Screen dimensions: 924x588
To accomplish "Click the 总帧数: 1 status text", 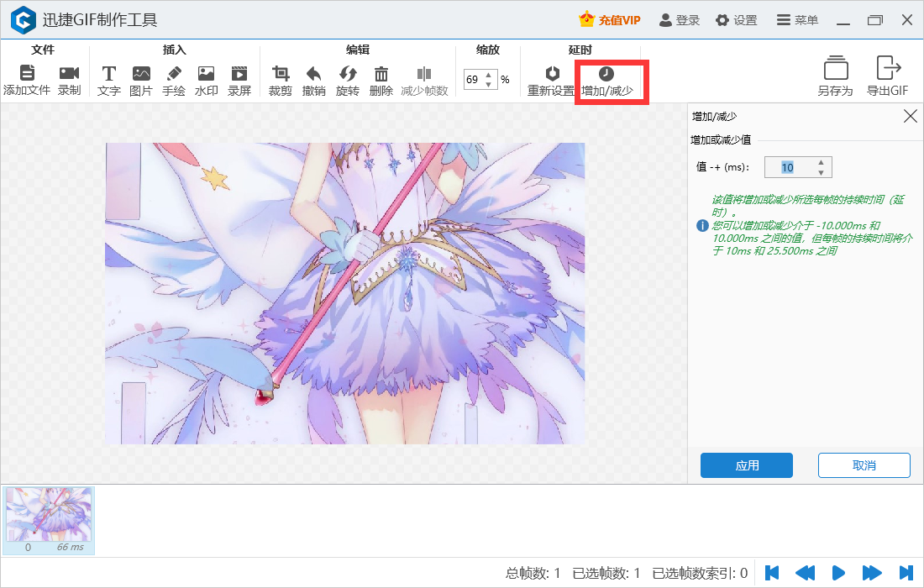I will pos(533,573).
